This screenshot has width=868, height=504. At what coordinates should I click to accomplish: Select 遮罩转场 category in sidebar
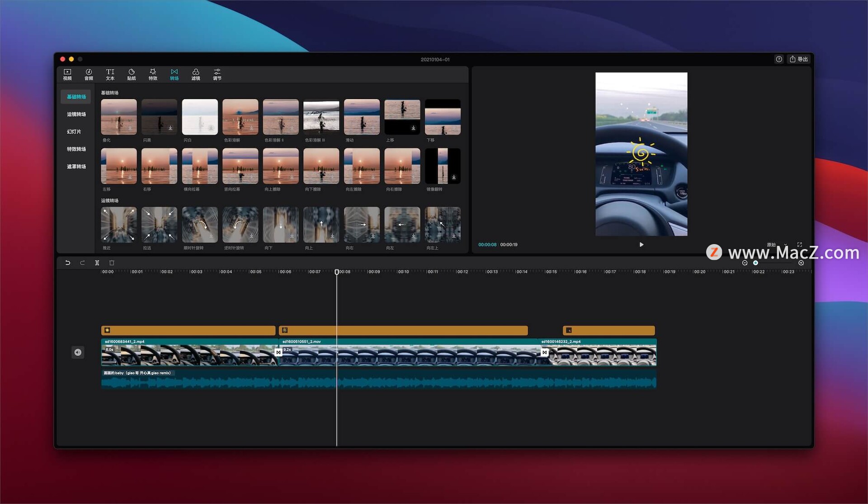pos(76,167)
